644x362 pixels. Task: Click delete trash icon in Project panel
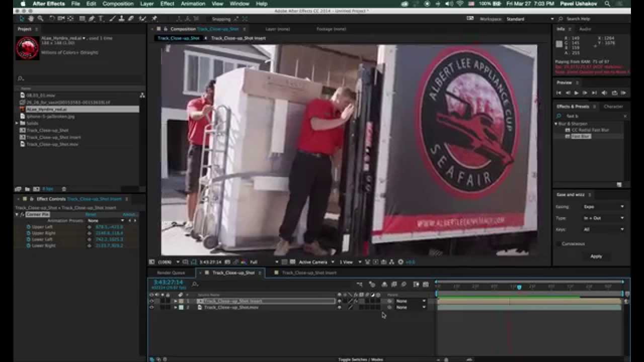(64, 189)
